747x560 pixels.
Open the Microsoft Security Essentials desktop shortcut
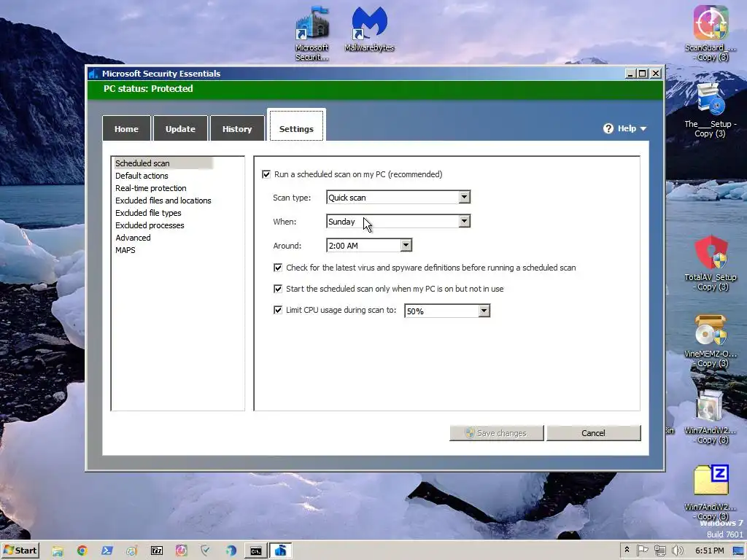[x=312, y=34]
